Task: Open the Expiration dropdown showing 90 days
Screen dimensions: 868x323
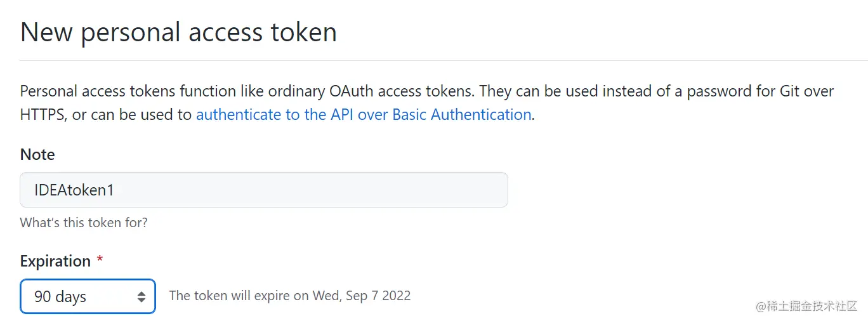Action: tap(88, 296)
